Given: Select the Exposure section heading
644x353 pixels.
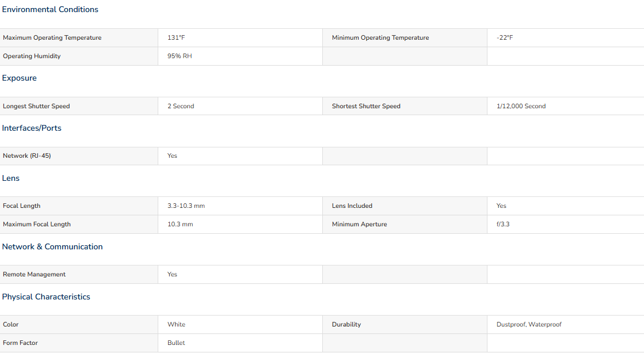Looking at the screenshot, I should point(20,78).
